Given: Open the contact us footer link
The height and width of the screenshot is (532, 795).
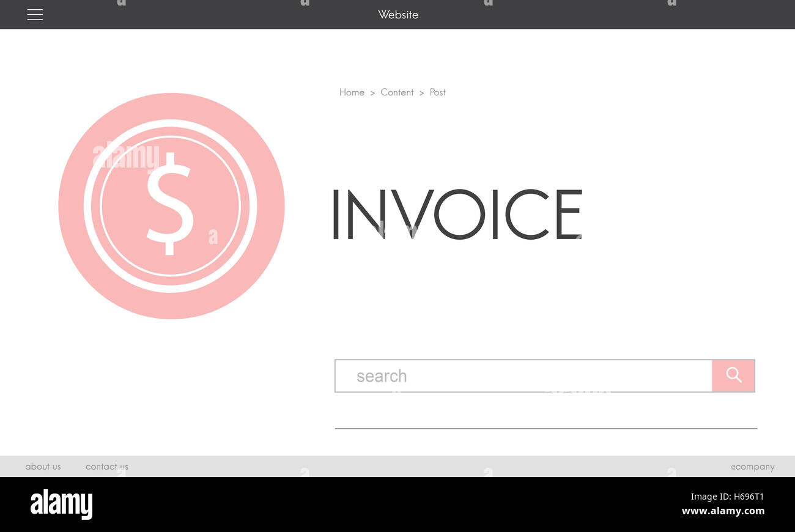Looking at the screenshot, I should [107, 467].
